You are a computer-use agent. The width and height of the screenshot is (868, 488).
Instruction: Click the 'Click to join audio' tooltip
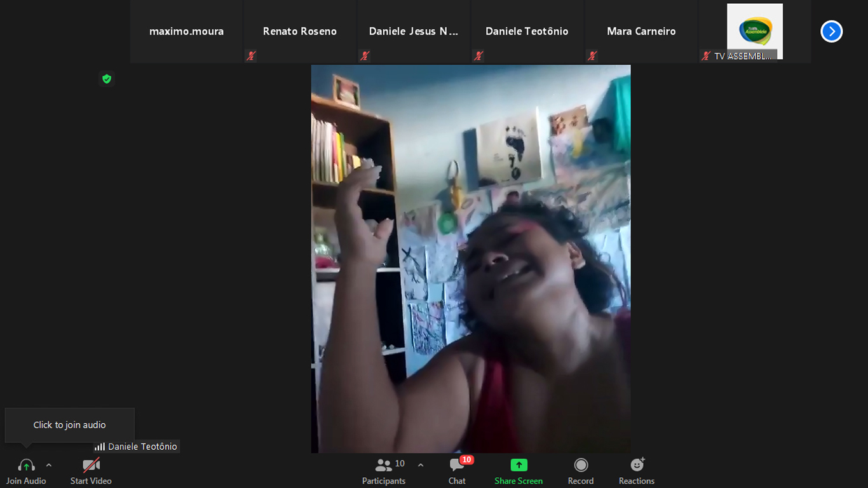click(x=70, y=425)
